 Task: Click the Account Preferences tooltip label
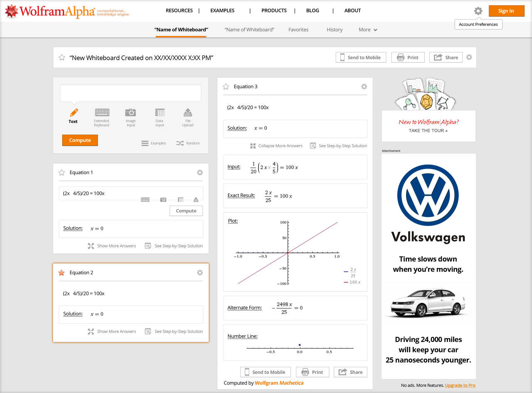point(478,25)
